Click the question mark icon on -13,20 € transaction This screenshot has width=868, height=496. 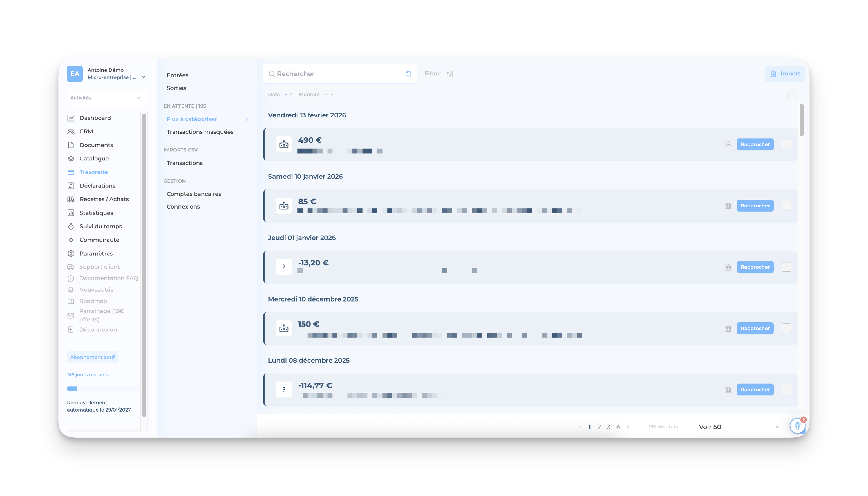pyautogui.click(x=284, y=267)
